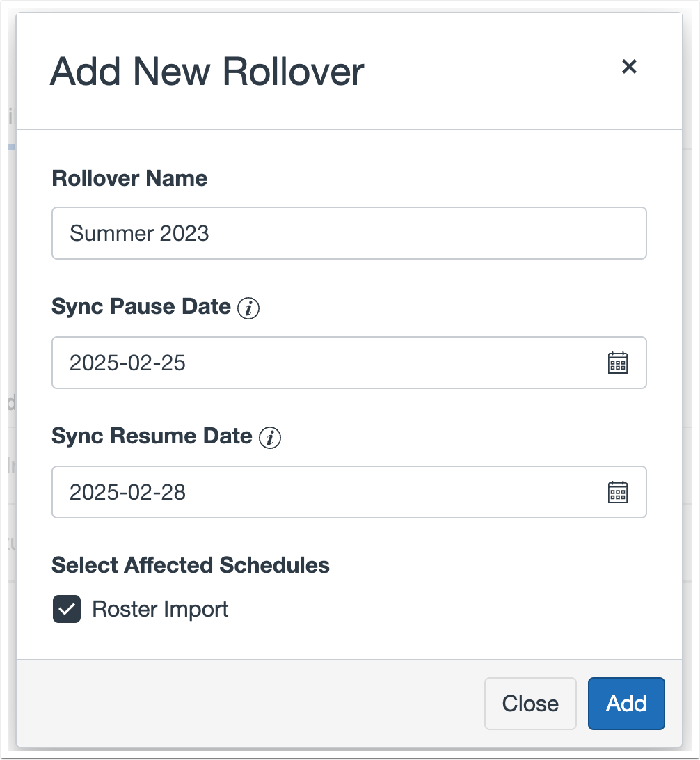Click the Roster Import checkbox label text

pyautogui.click(x=160, y=610)
